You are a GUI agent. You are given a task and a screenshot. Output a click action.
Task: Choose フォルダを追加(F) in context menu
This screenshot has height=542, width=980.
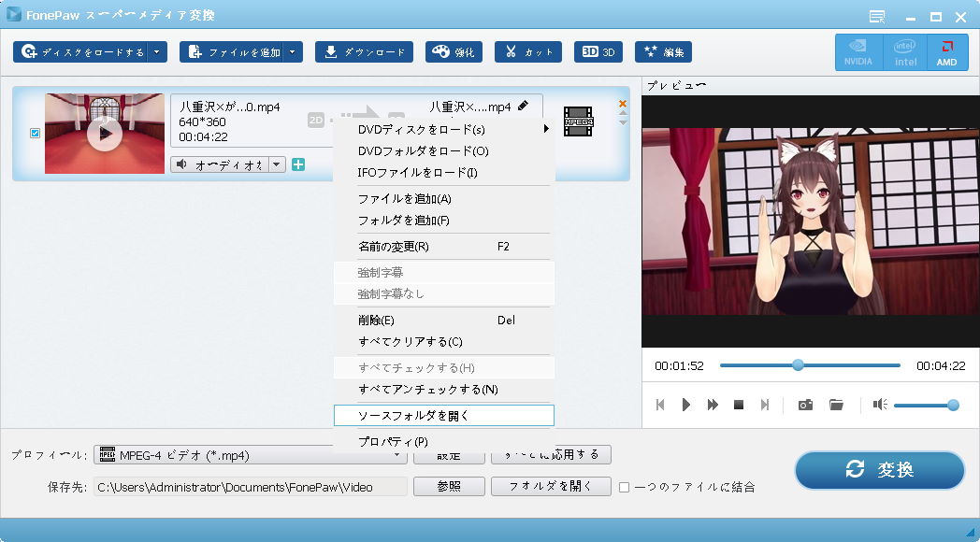tap(444, 221)
